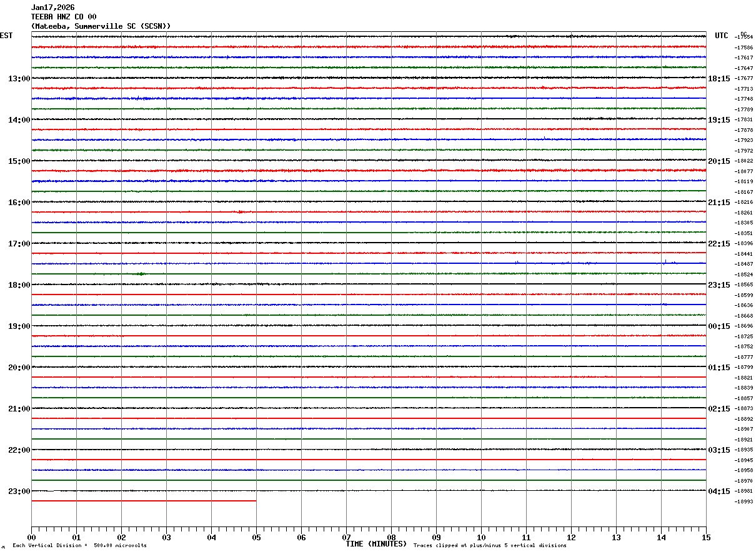Click the 19:00 EST time label
The width and height of the screenshot is (756, 554).
pos(19,326)
